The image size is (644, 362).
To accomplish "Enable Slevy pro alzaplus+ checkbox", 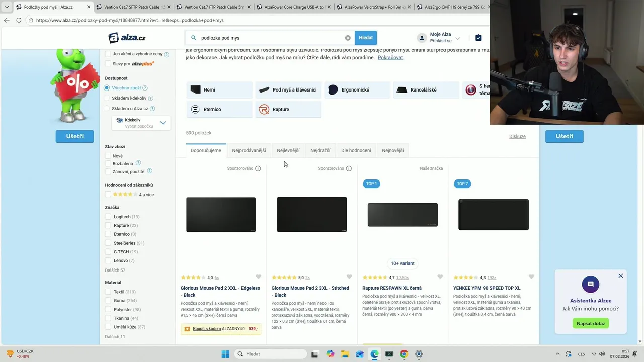I will [x=108, y=64].
